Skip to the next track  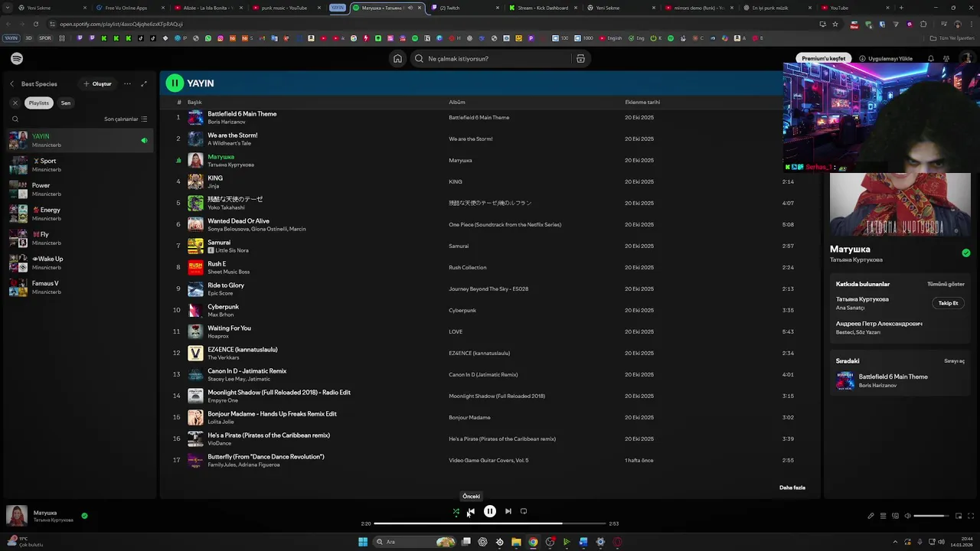pos(508,511)
